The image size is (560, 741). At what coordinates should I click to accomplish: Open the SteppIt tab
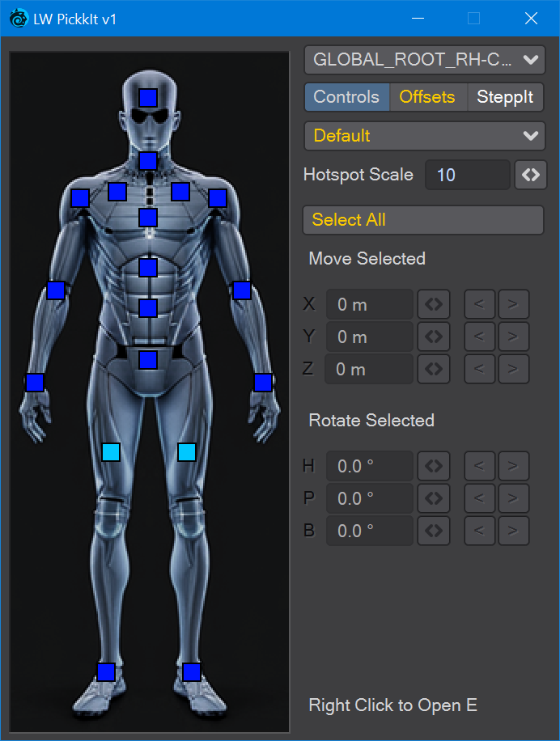coord(505,97)
